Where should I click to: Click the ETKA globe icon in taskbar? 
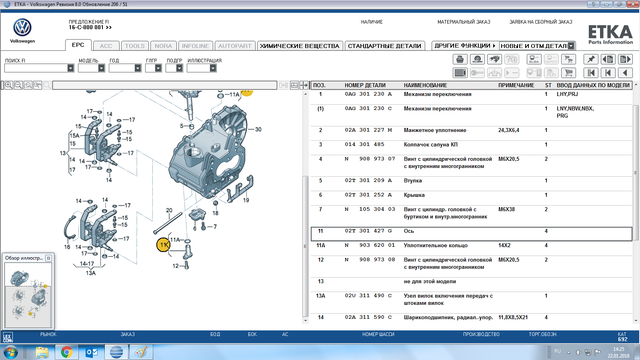116,352
